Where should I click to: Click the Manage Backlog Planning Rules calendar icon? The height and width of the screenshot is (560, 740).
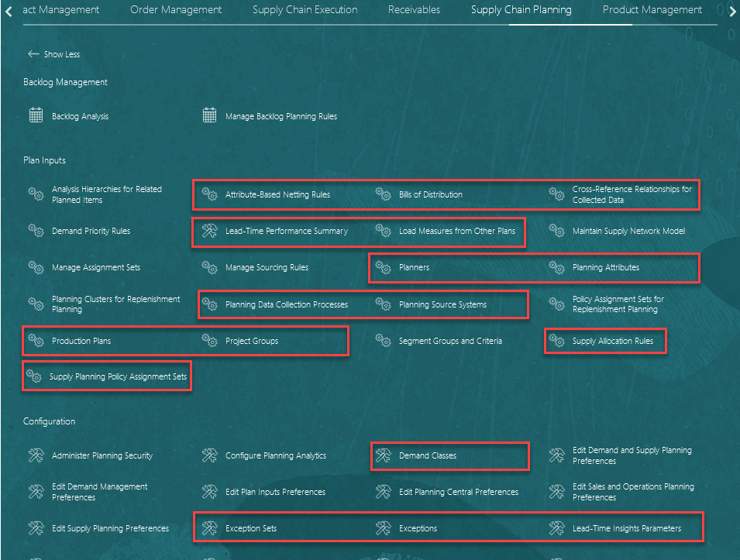point(209,115)
